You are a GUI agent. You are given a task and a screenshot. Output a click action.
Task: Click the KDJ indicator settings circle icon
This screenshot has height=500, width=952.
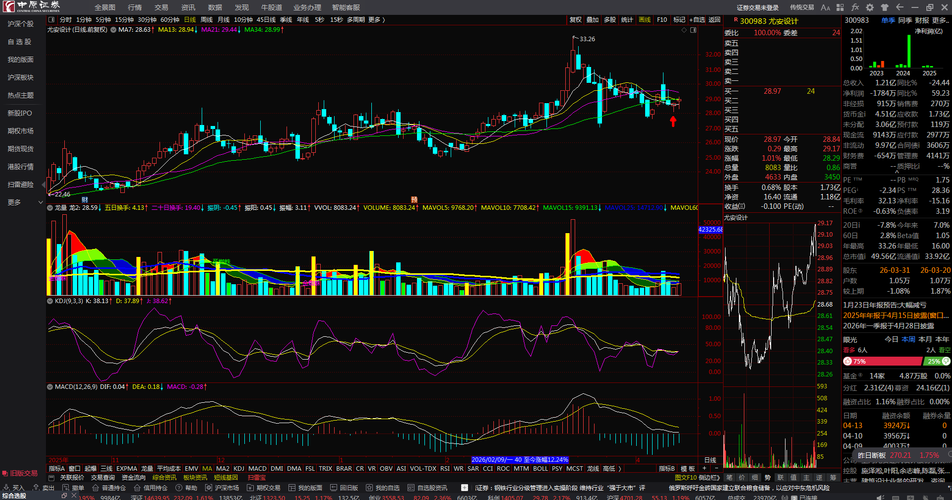pos(50,300)
